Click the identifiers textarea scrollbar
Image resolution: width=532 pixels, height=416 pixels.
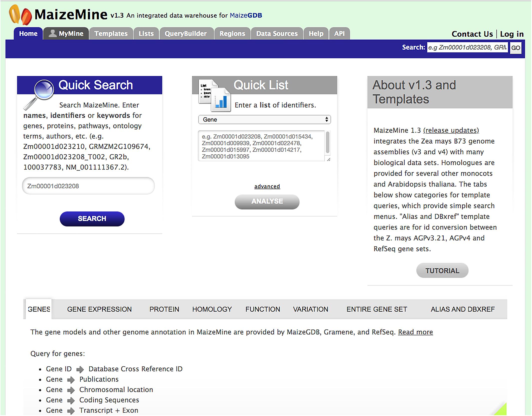click(x=328, y=143)
